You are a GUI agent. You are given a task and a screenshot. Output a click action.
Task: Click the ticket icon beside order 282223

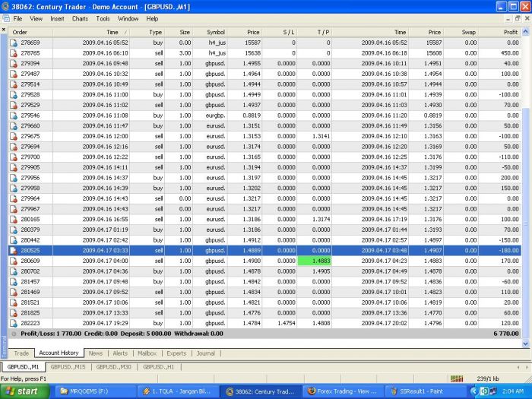tap(14, 322)
